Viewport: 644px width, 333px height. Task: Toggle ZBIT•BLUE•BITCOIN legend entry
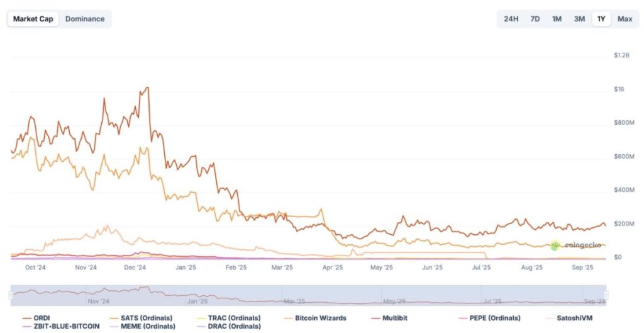[61, 327]
